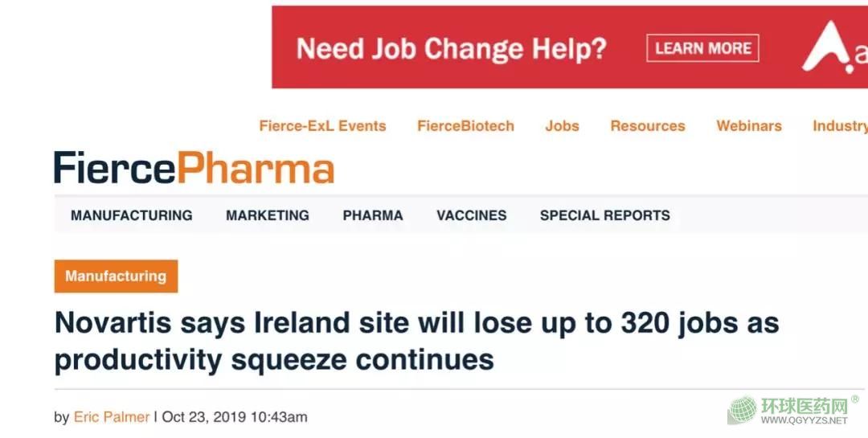Click the Oct 23, 2019 article timestamp

(235, 417)
